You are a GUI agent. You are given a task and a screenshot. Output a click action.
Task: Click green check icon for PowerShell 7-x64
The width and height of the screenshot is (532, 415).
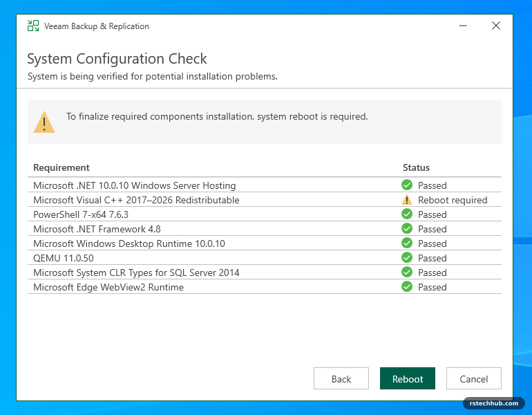407,214
